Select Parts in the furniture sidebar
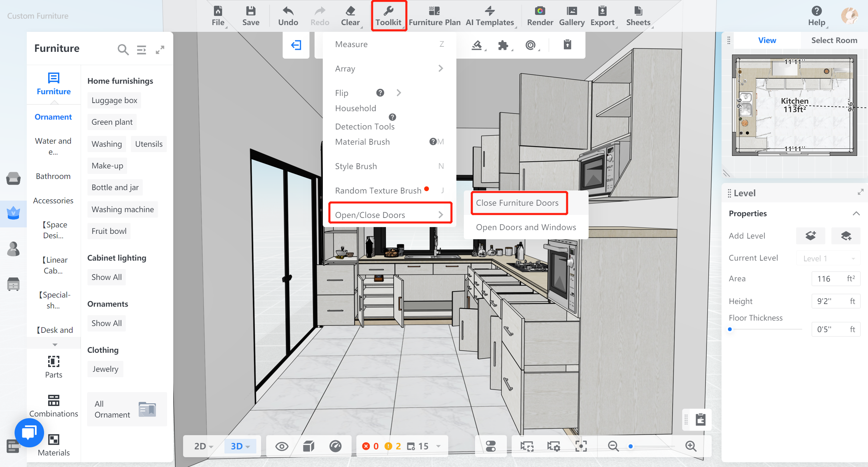Viewport: 868px width, 467px height. [x=54, y=367]
